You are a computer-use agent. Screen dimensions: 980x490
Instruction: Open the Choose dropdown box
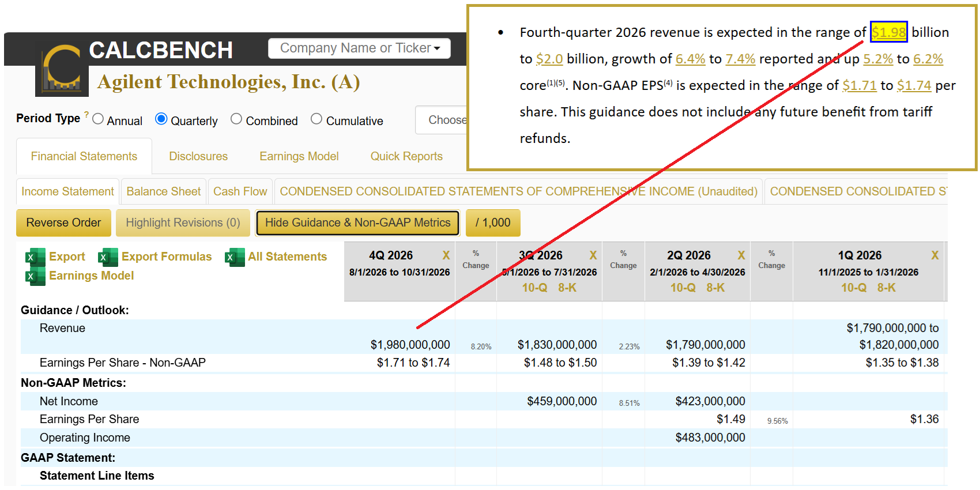pos(442,120)
